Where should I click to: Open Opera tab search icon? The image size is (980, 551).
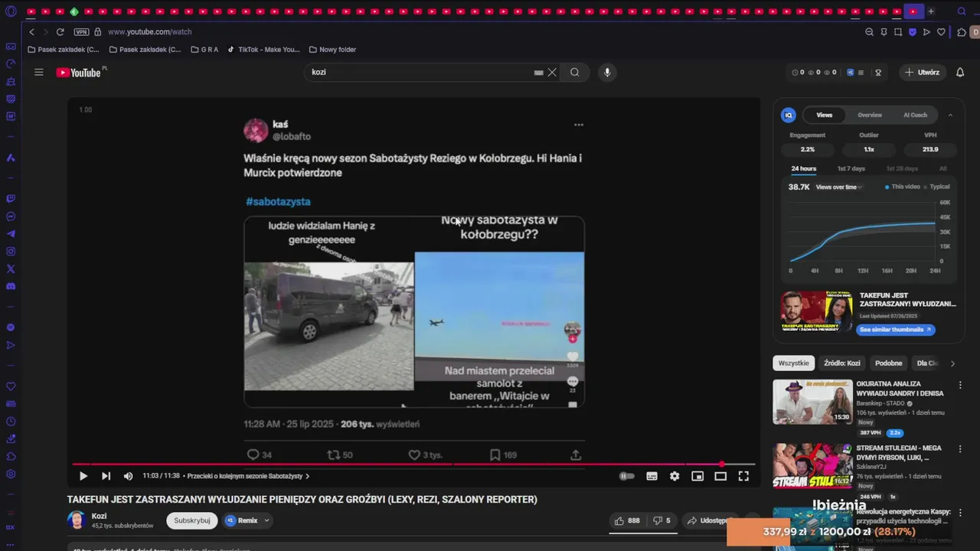(962, 11)
